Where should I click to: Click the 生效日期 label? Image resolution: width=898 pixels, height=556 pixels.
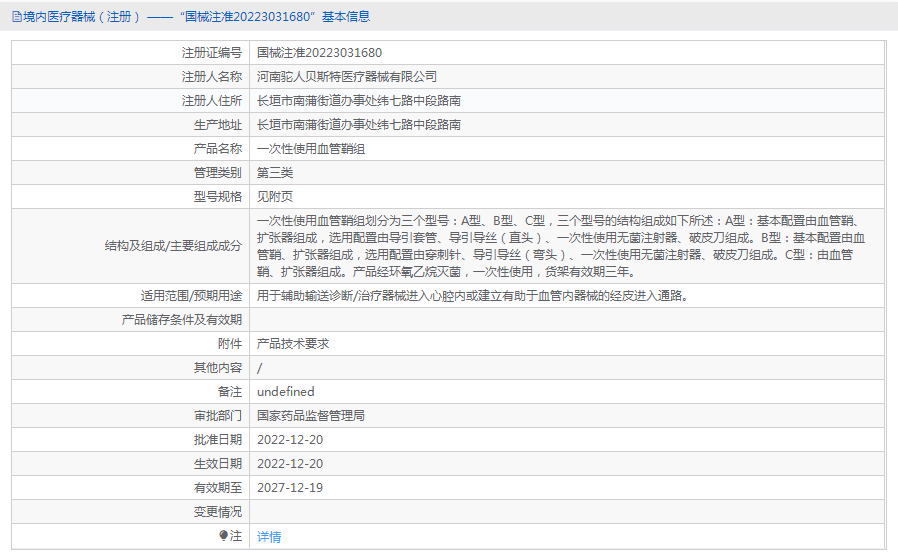[x=218, y=464]
